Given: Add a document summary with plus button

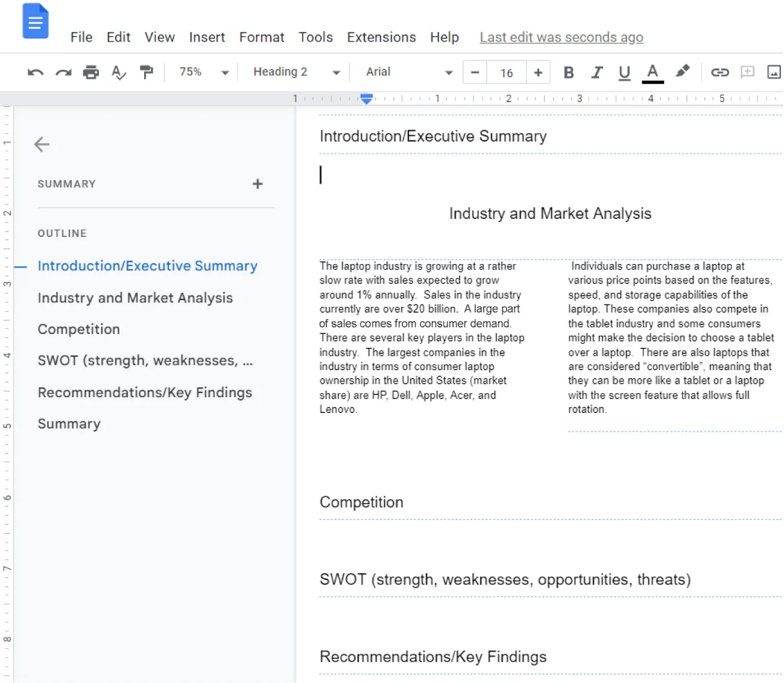Looking at the screenshot, I should point(258,184).
